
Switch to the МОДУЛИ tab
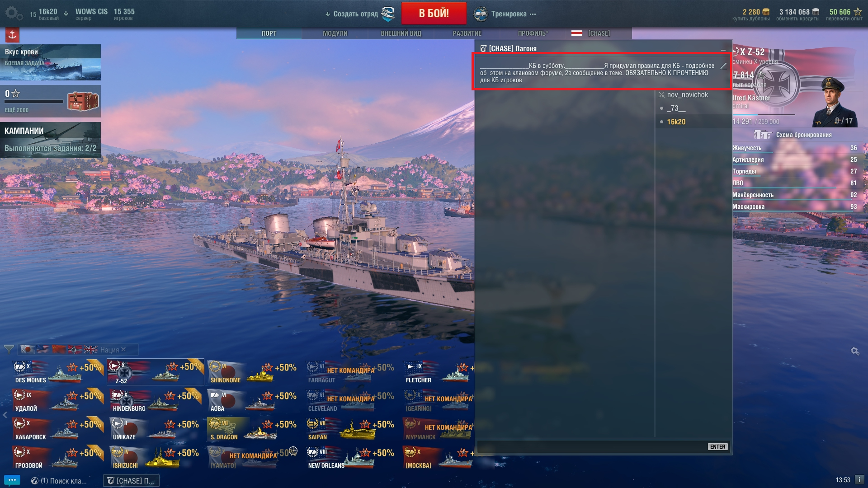[335, 33]
